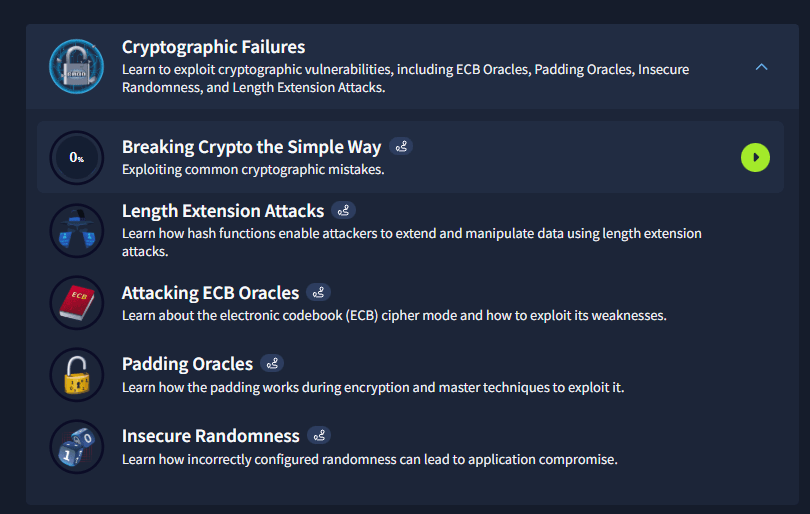Image resolution: width=810 pixels, height=514 pixels.
Task: Click the badge icon beside Breaking Crypto title
Action: [401, 147]
